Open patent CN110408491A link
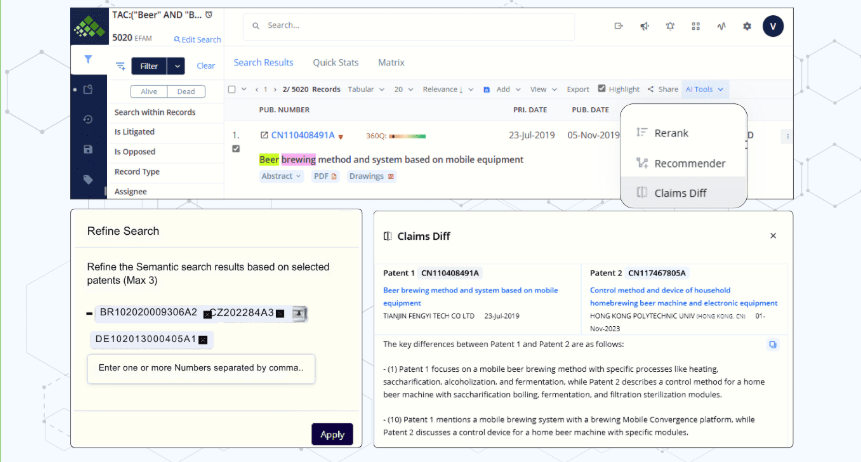The image size is (861, 462). 303,135
